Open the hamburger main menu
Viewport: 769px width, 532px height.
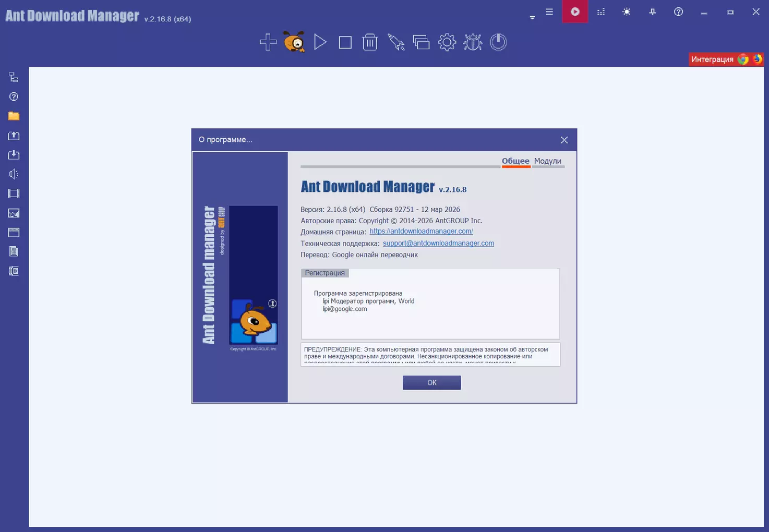coord(549,11)
